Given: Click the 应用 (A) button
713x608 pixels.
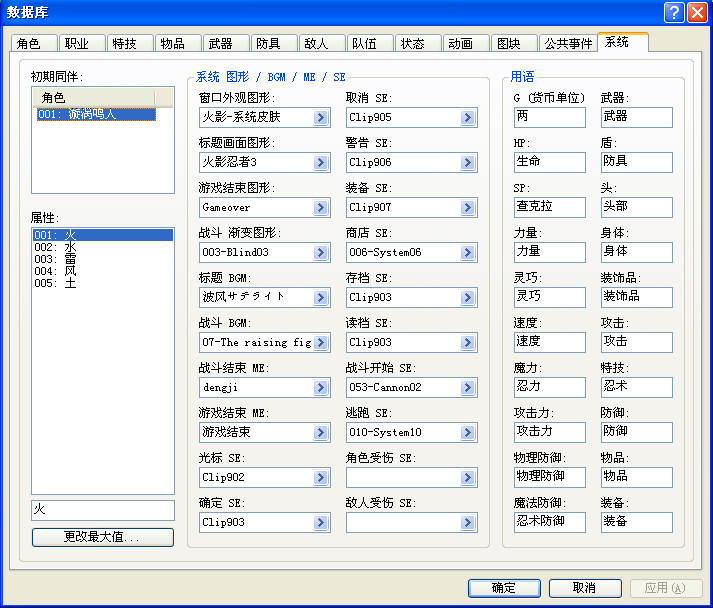Looking at the screenshot, I should 666,588.
